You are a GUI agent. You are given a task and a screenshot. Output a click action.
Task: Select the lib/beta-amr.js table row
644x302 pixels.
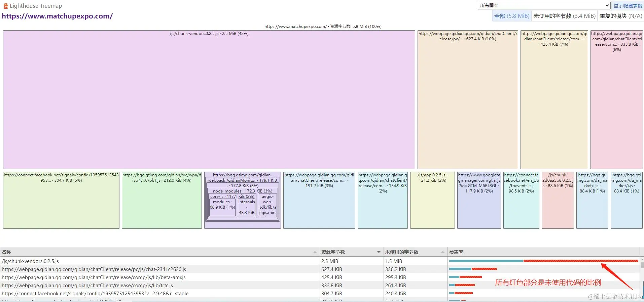click(x=320, y=277)
